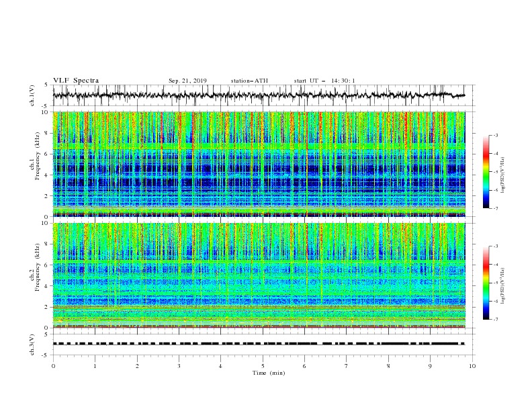Click the "Time (min)" axis label
This screenshot has width=532, height=411.
[x=269, y=373]
